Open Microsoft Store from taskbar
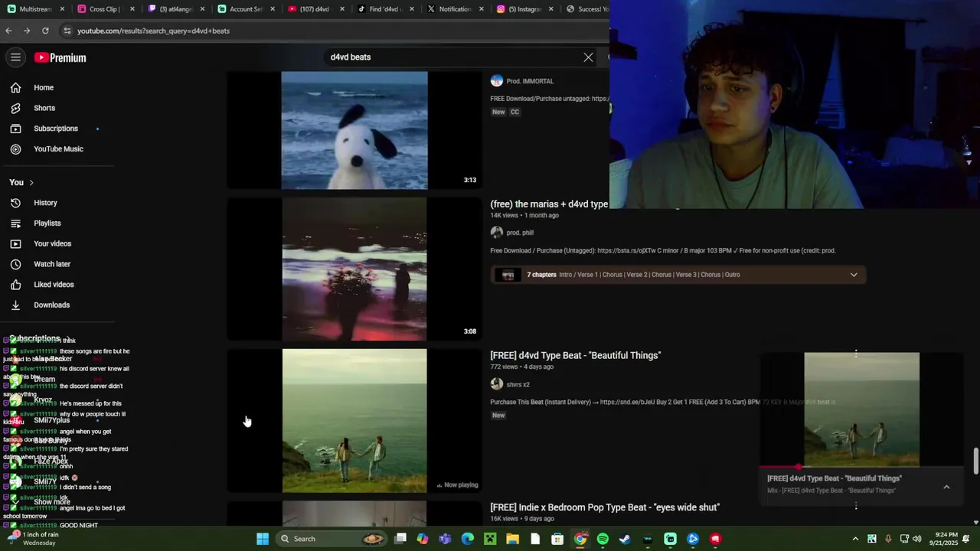The width and height of the screenshot is (980, 551). [x=557, y=539]
